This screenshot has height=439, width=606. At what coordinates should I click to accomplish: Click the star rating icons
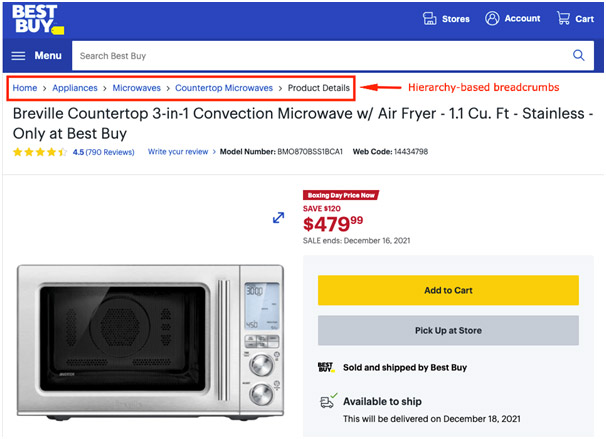(40, 152)
